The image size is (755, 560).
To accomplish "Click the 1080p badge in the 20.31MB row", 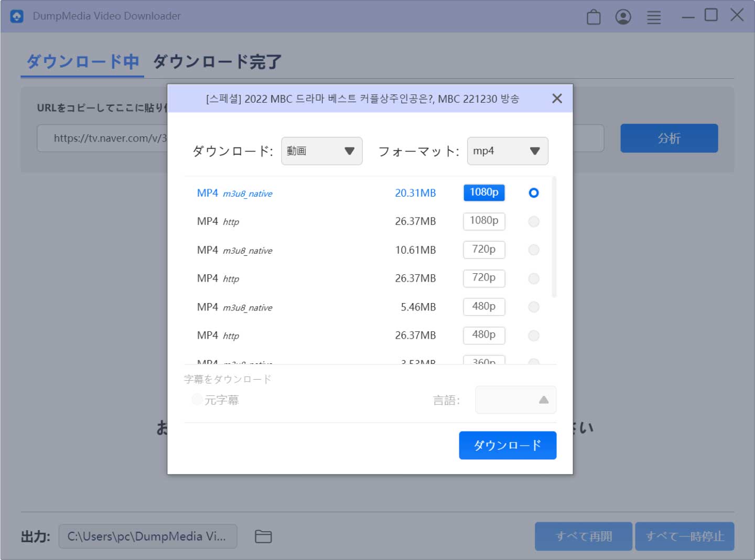I will 484,192.
